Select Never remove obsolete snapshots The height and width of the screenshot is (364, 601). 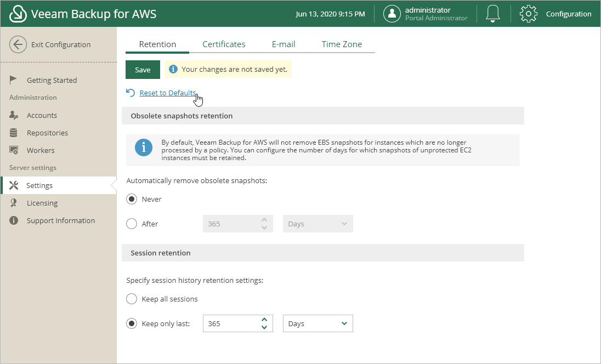tap(132, 199)
